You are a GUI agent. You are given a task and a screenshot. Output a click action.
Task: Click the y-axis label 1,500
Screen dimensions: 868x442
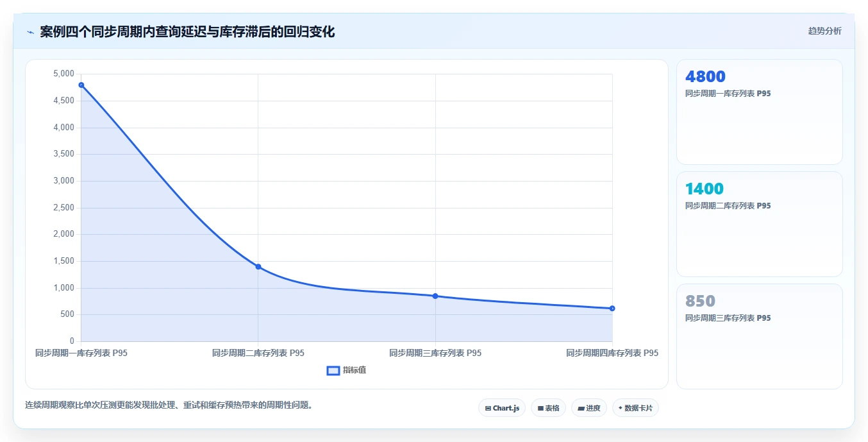pos(63,261)
